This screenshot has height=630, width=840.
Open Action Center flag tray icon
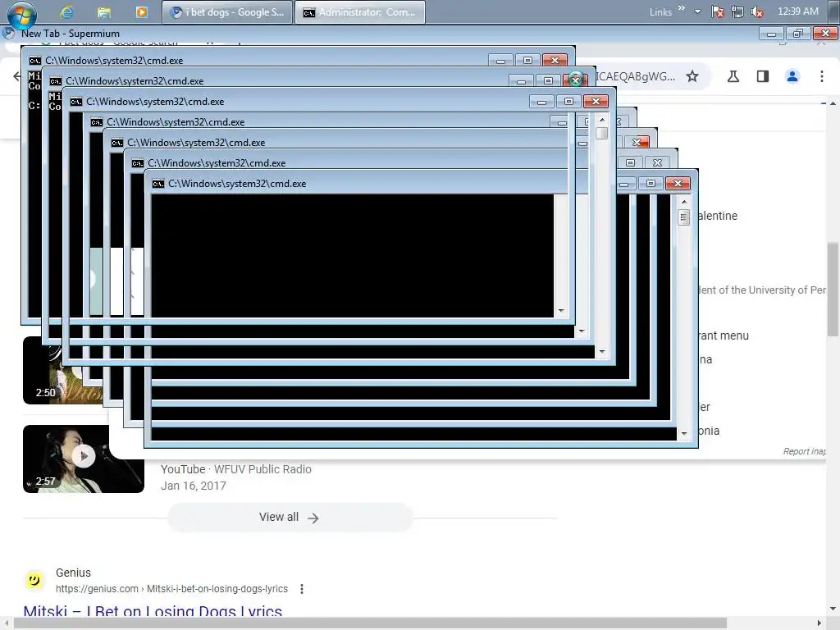coord(718,11)
